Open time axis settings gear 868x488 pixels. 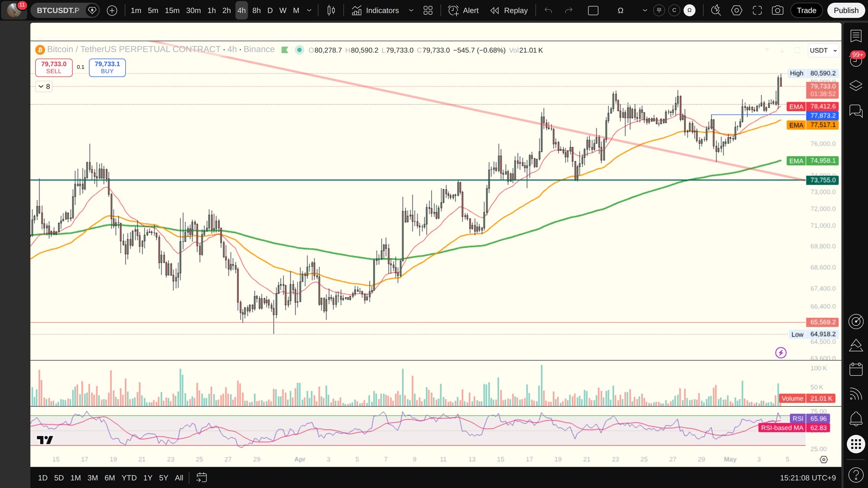click(x=824, y=459)
